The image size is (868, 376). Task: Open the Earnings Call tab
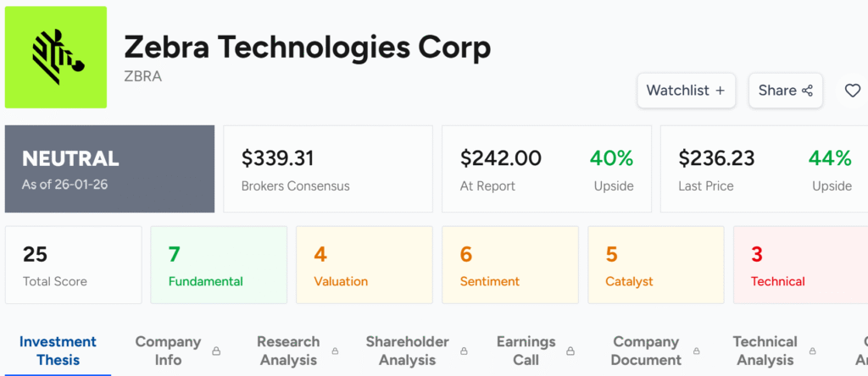526,351
